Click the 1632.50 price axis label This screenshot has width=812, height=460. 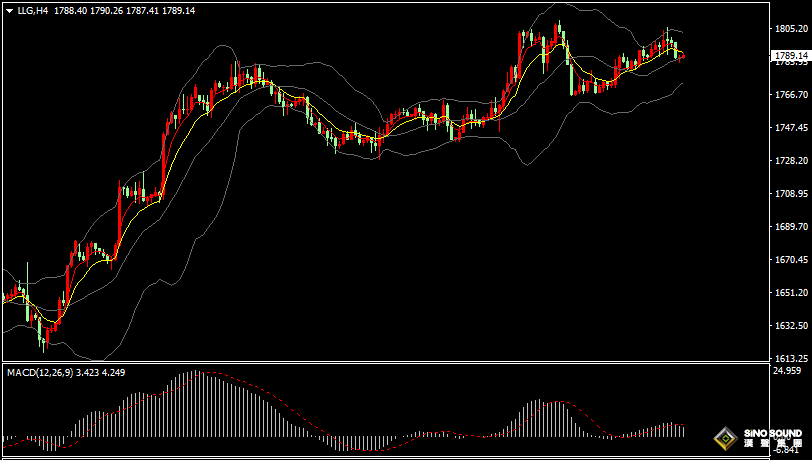[x=790, y=326]
